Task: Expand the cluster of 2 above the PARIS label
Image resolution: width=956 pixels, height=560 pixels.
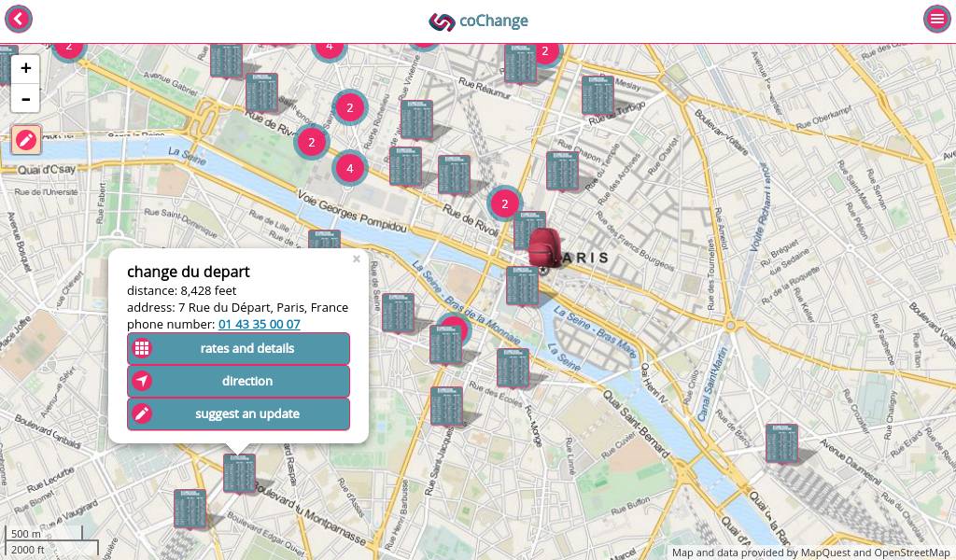Action: (x=505, y=203)
